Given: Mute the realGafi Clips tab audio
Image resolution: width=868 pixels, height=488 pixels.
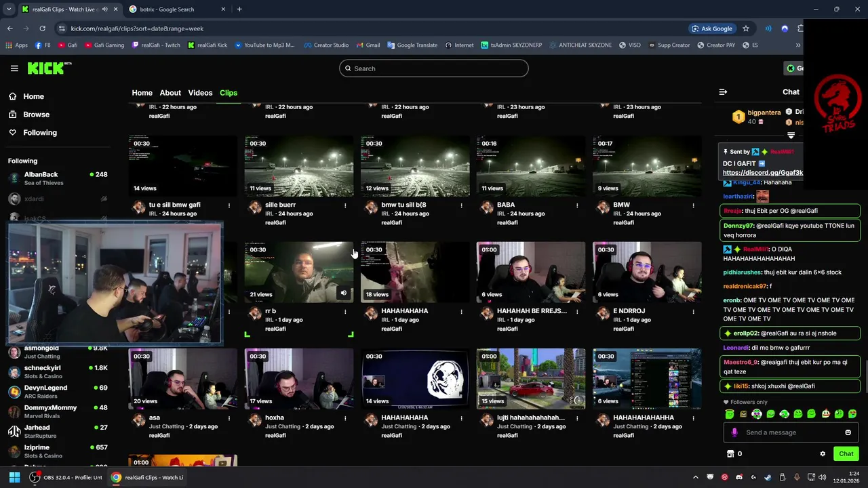Looking at the screenshot, I should coord(104,9).
